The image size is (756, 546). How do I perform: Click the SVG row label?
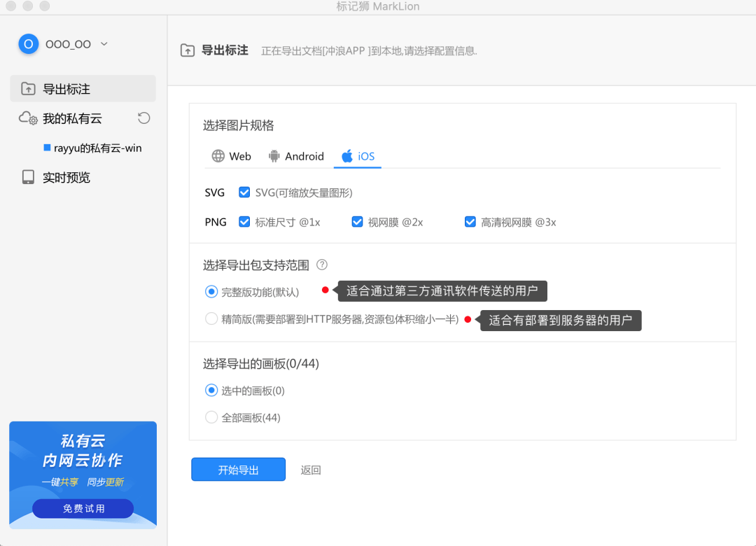(x=215, y=192)
